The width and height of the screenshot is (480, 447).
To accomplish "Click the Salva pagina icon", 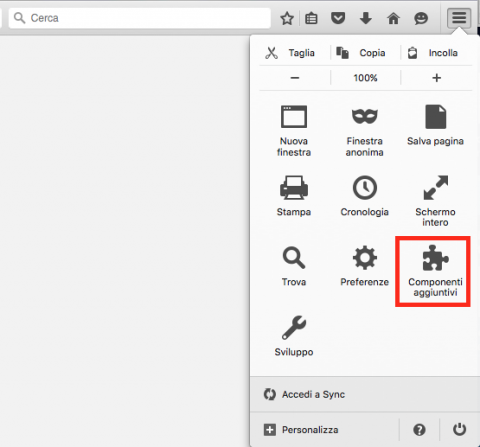I will click(435, 117).
